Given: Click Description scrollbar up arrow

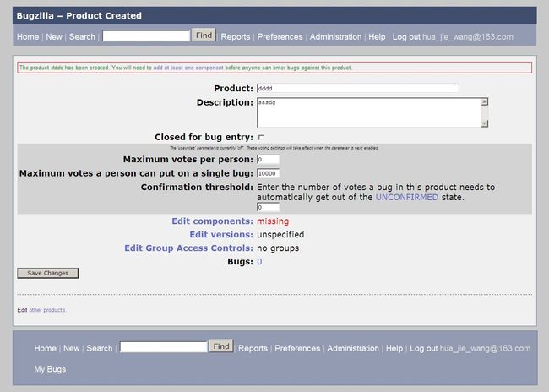Looking at the screenshot, I should [x=485, y=102].
